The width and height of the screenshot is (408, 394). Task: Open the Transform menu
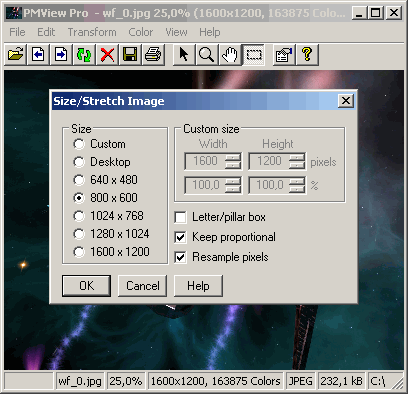tap(92, 32)
